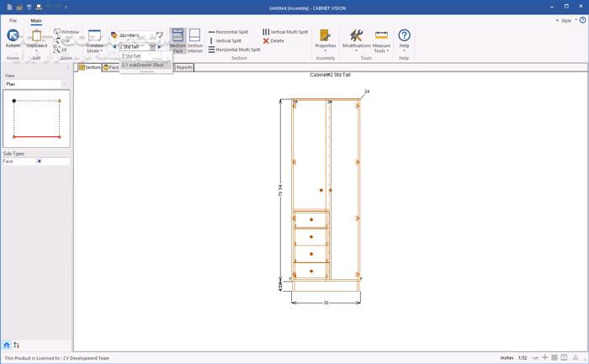This screenshot has width=589, height=364.
Task: Apply a Vertical Multi Split
Action: (285, 32)
